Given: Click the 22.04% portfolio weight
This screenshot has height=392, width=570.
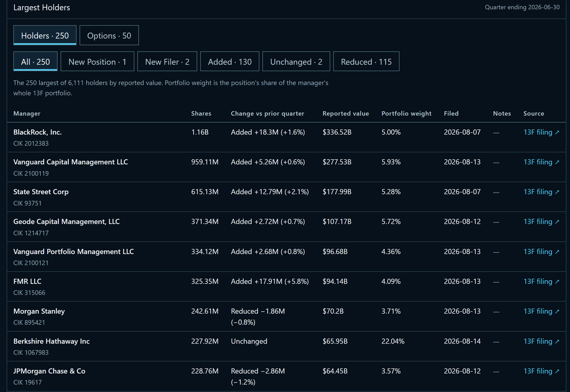Looking at the screenshot, I should click(393, 341).
